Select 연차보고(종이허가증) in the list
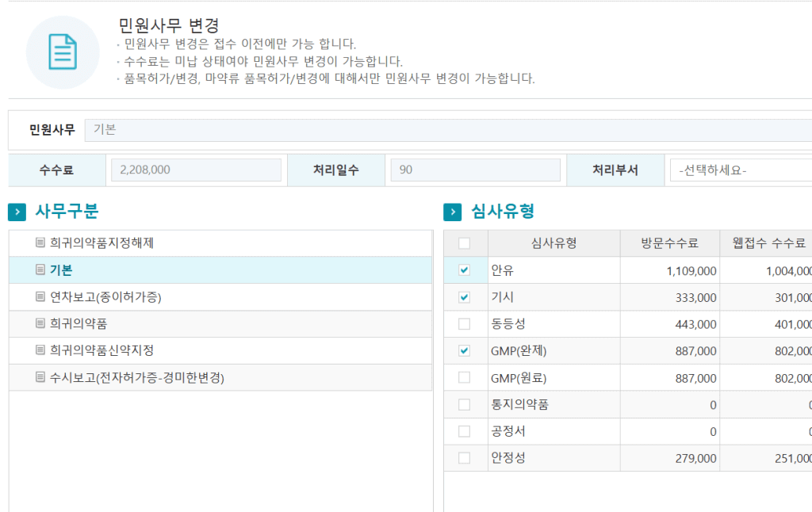This screenshot has height=512, width=812. [x=111, y=297]
